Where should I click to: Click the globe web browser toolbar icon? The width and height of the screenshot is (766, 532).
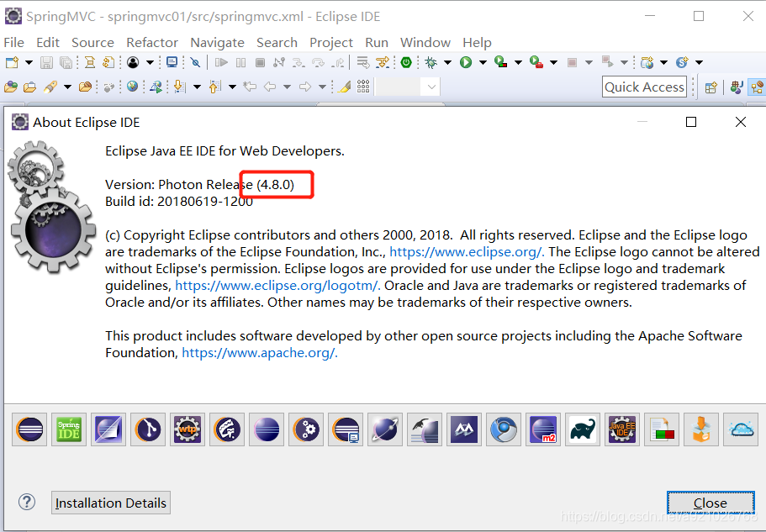132,87
